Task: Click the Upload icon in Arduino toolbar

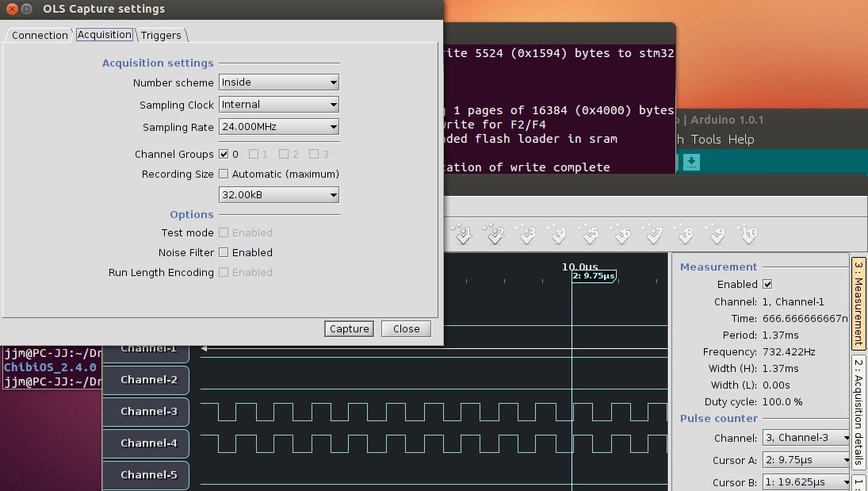Action: (x=690, y=161)
